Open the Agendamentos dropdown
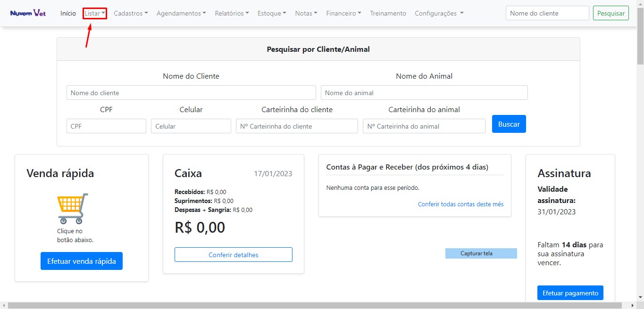644x309 pixels. pyautogui.click(x=181, y=13)
